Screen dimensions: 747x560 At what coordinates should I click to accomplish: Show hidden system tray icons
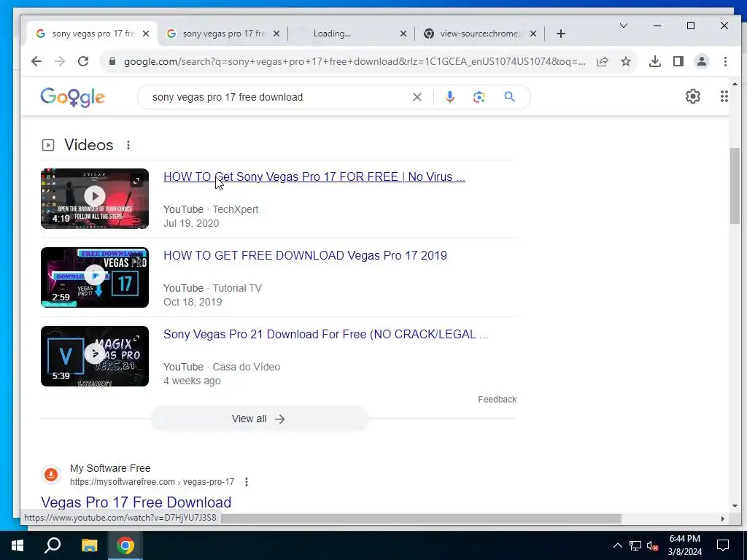click(x=617, y=545)
